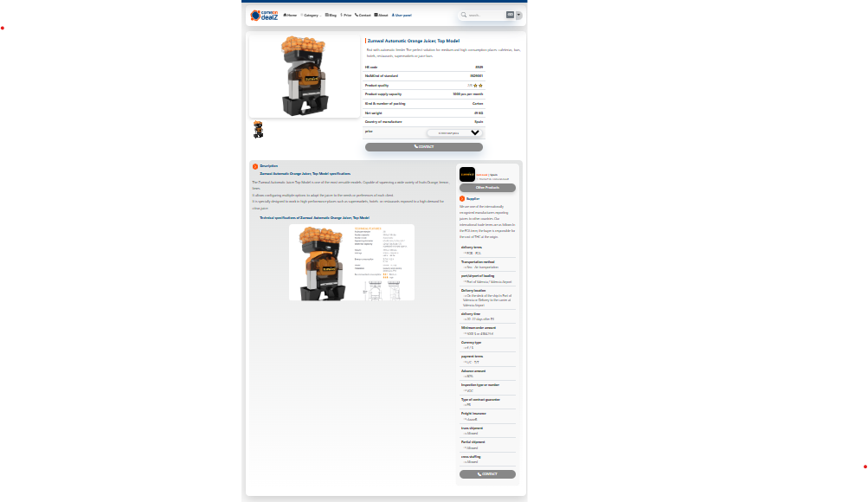Expand the price dropdown chevron
This screenshot has width=868, height=502.
tap(475, 132)
